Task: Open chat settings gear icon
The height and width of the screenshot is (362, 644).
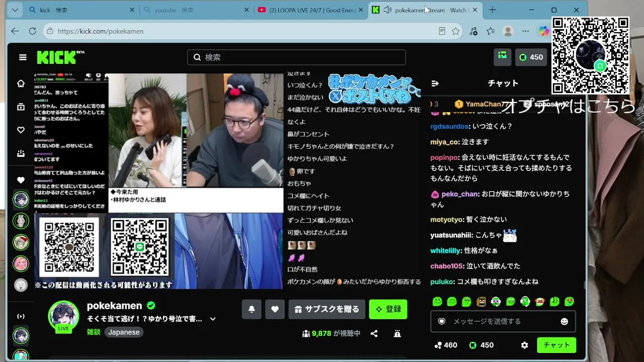Action: 525,345
